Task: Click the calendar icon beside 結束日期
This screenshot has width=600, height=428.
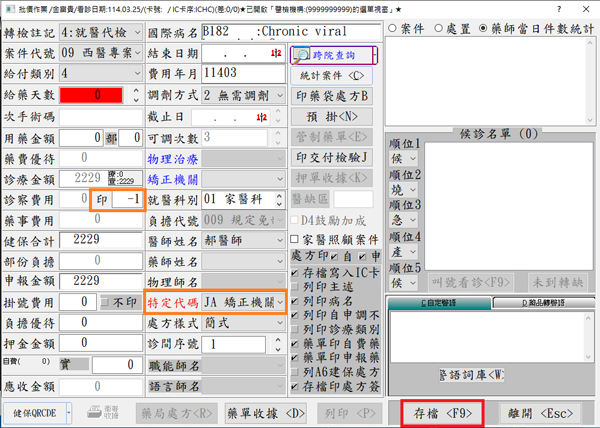Action: [277, 53]
